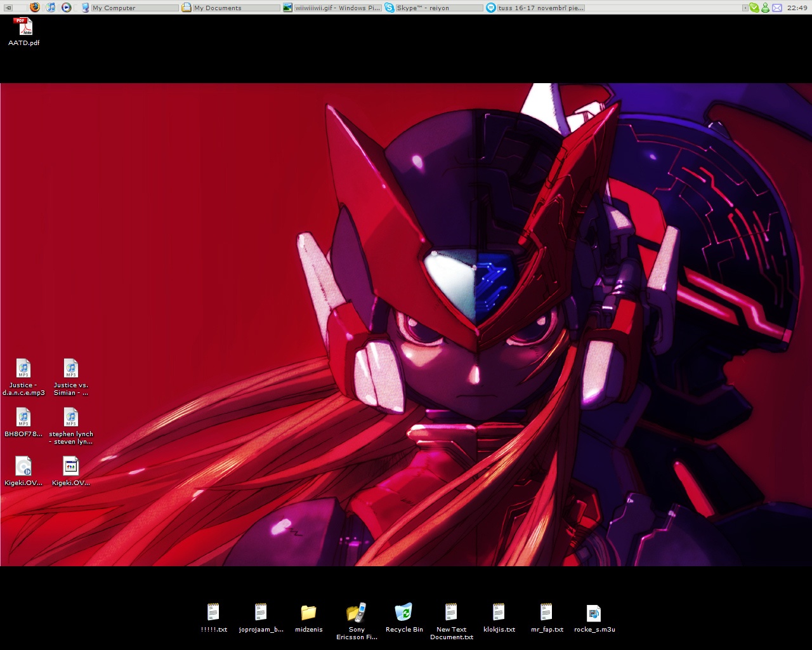
Task: Open the envelope mail tray icon
Action: click(776, 8)
